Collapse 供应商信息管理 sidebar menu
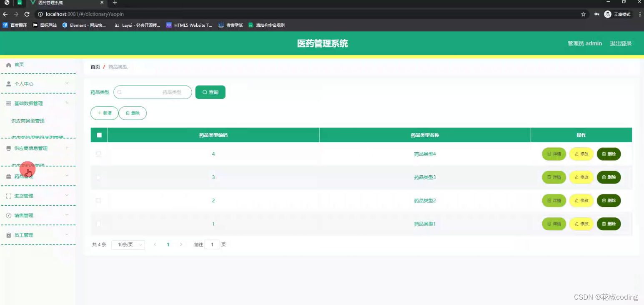The height and width of the screenshot is (305, 644). tap(38, 148)
